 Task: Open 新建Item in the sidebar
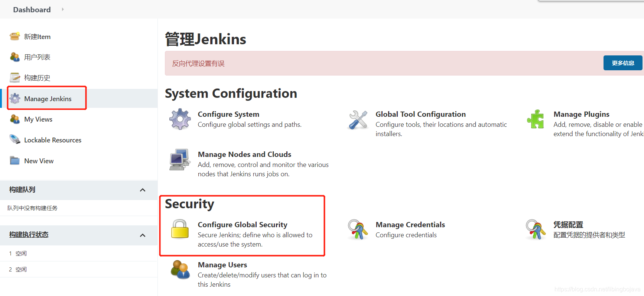[37, 36]
